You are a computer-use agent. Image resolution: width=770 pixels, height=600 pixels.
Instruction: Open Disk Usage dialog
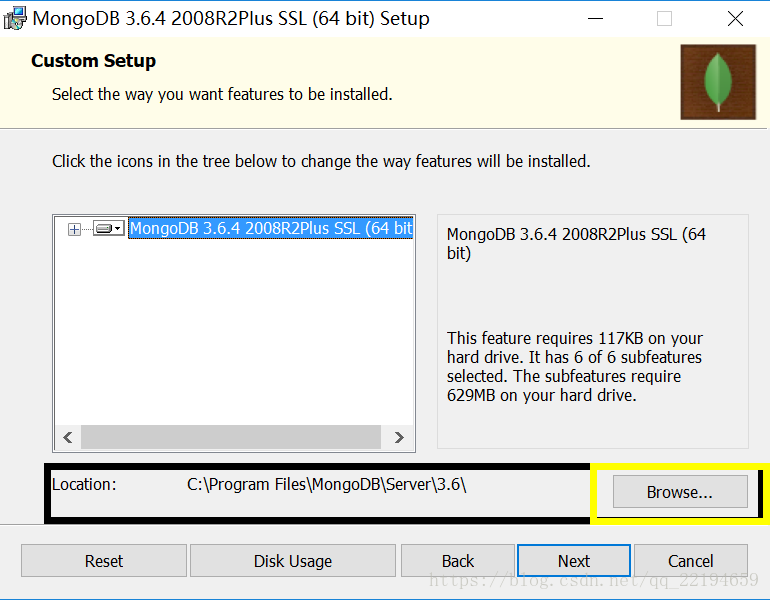(x=293, y=561)
